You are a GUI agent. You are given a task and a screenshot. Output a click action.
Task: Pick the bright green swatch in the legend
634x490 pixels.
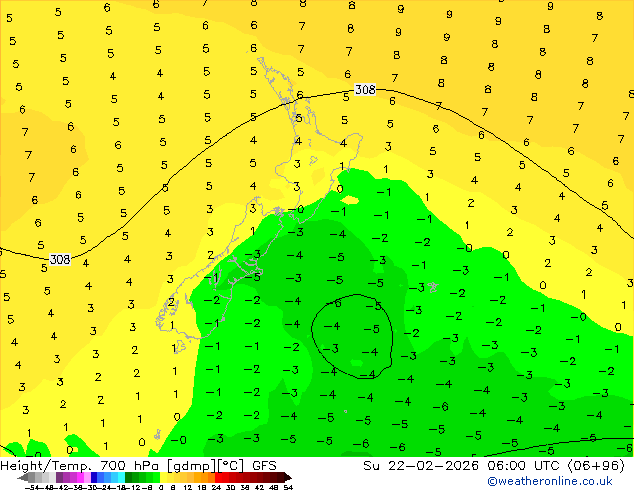pos(156,477)
